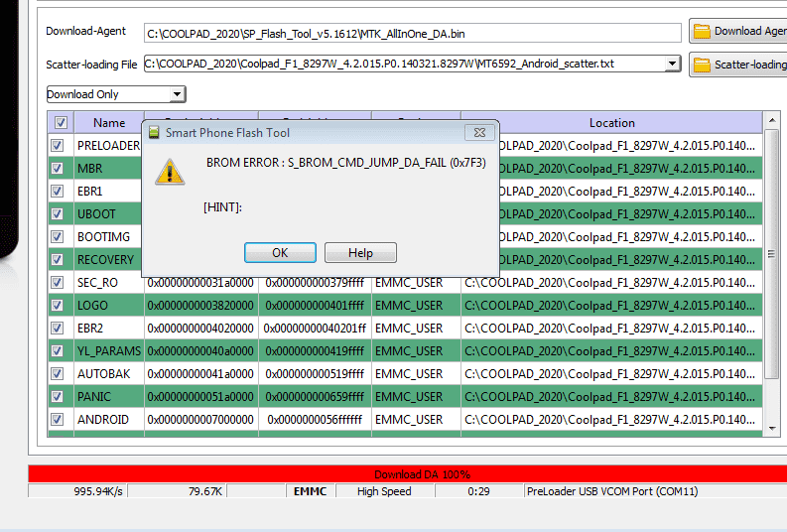Uncheck the ANDROID partition checkbox
The width and height of the screenshot is (787, 532).
(x=58, y=420)
